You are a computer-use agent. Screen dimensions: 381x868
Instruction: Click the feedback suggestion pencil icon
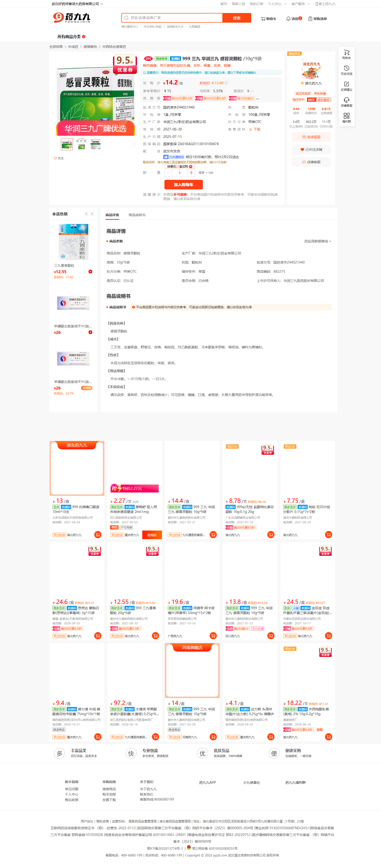346,84
